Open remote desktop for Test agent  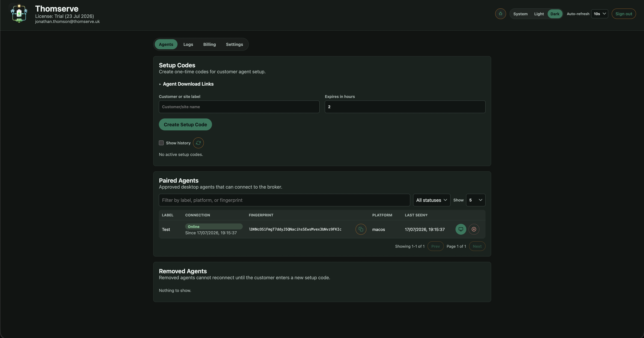coord(461,229)
